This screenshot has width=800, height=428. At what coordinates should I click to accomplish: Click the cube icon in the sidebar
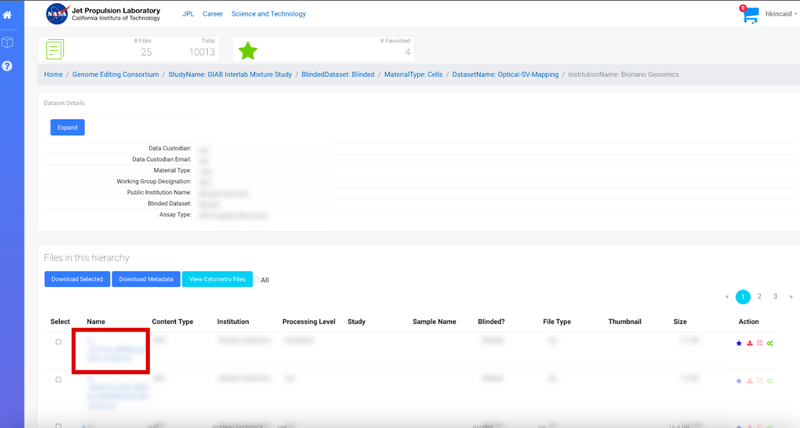coord(7,42)
